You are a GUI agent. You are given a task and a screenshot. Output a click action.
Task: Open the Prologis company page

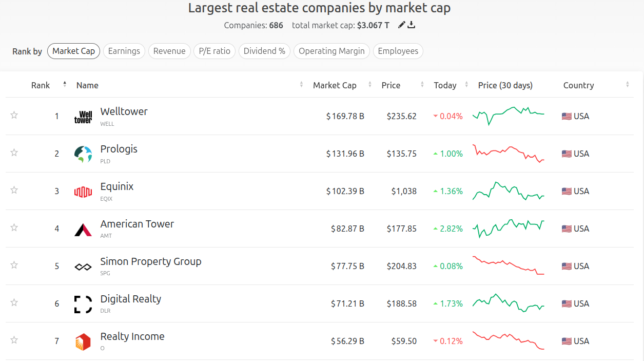click(119, 149)
